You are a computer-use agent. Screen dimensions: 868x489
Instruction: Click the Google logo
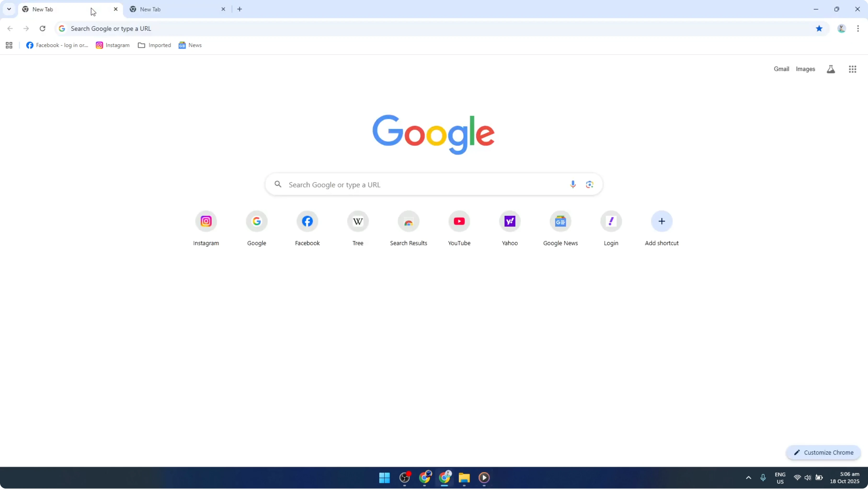(433, 134)
